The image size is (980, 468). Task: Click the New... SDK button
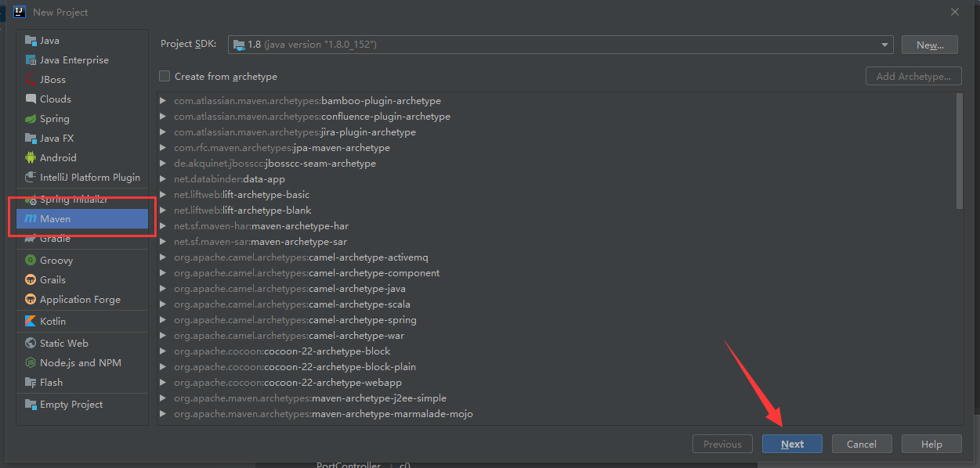tap(930, 45)
